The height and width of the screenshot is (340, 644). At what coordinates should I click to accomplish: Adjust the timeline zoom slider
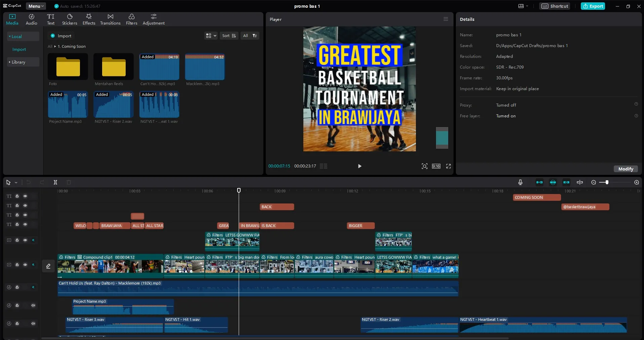607,182
